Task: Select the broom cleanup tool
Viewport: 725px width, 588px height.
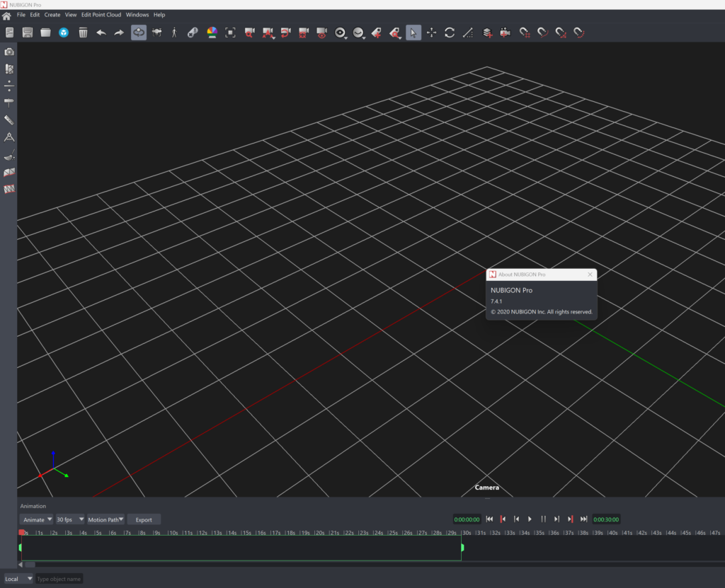Action: click(9, 155)
